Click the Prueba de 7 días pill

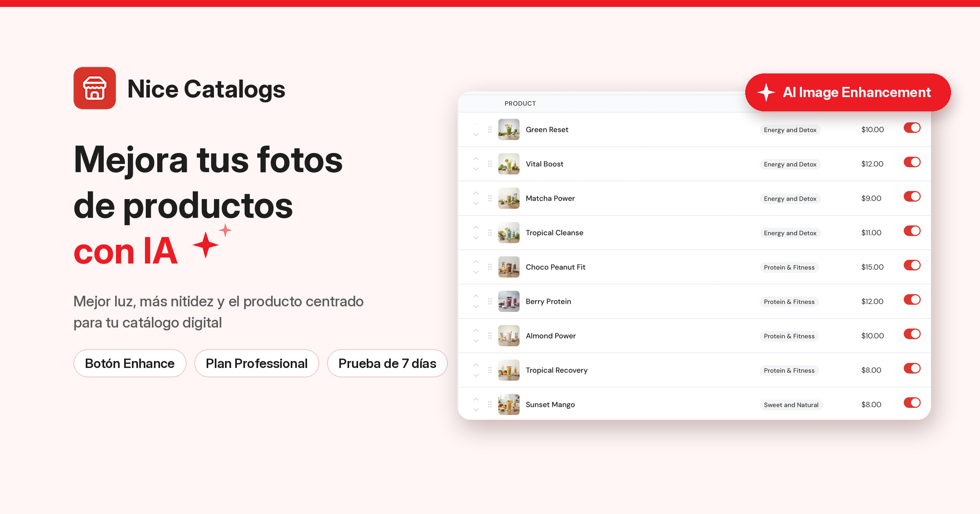coord(387,363)
